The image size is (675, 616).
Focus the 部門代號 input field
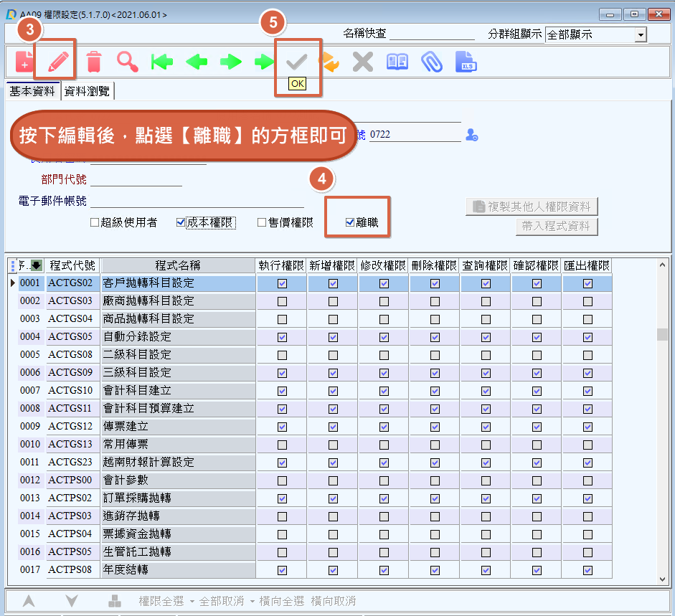pos(136,179)
